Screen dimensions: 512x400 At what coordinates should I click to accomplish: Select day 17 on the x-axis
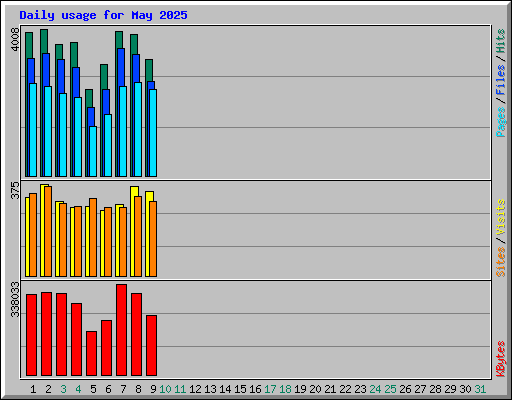pyautogui.click(x=270, y=389)
